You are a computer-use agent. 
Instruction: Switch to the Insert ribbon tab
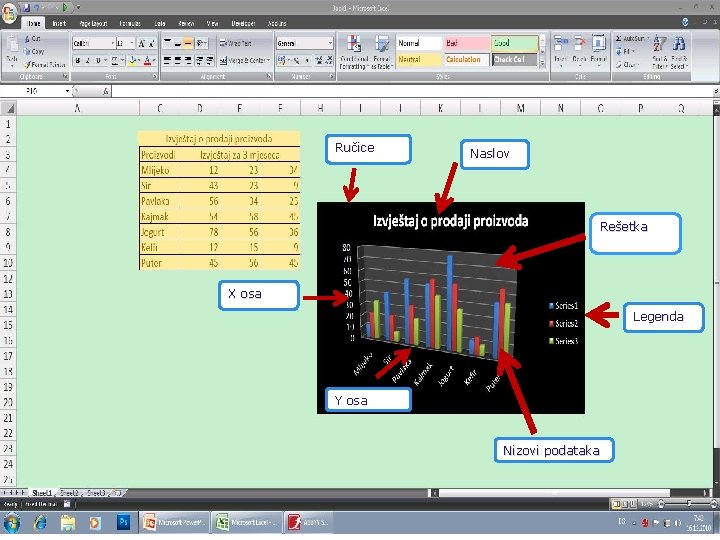coord(59,23)
